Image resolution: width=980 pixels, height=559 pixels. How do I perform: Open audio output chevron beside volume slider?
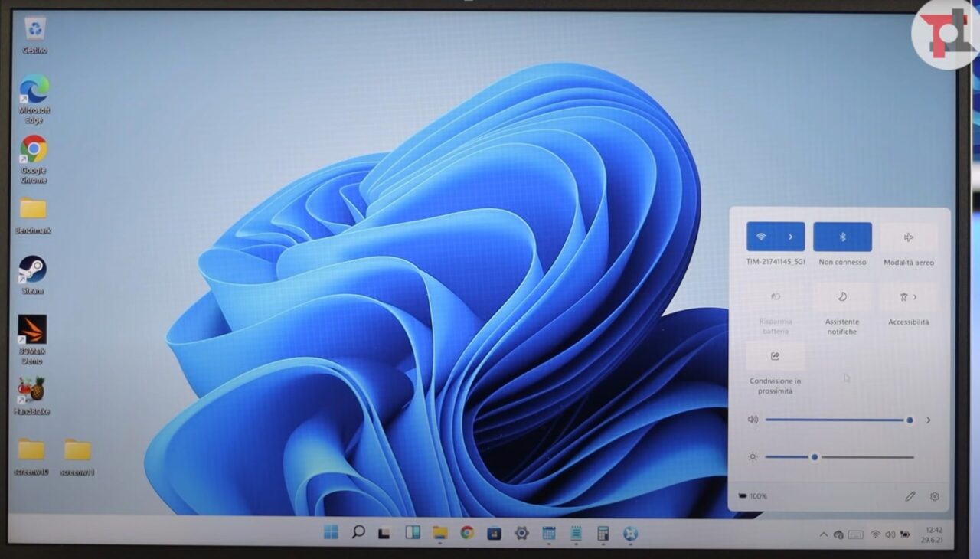[929, 420]
